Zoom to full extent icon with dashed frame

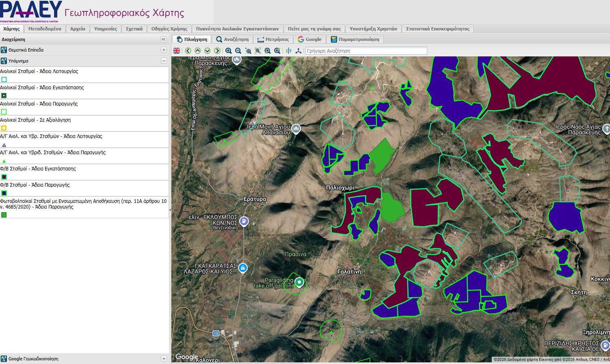pos(258,51)
